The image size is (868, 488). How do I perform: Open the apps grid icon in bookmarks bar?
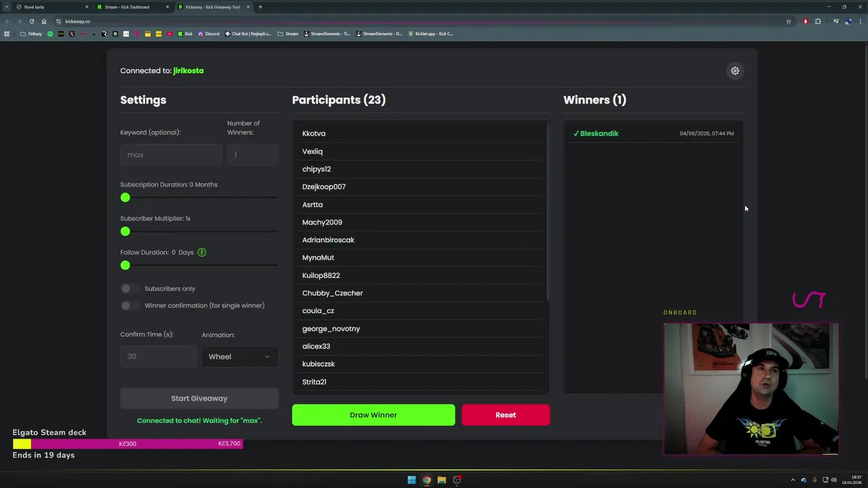coord(7,33)
